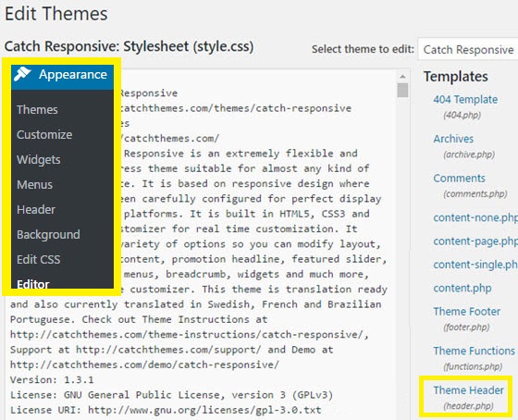
Task: Click the '(archive.php)' filename text
Action: coord(469,154)
